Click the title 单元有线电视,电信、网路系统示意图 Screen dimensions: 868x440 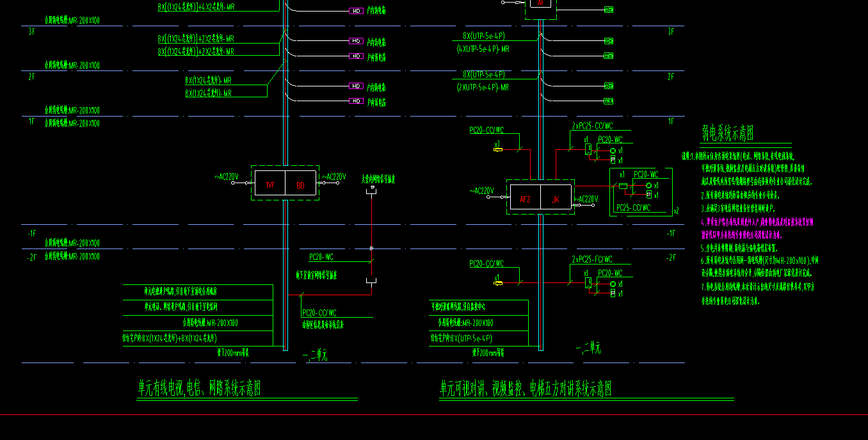(200, 388)
